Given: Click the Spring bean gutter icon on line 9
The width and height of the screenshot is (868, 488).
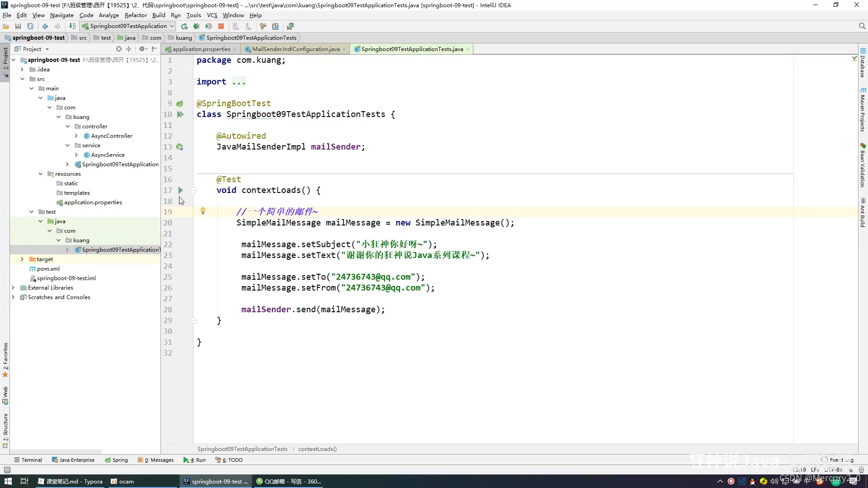Looking at the screenshot, I should tap(179, 103).
